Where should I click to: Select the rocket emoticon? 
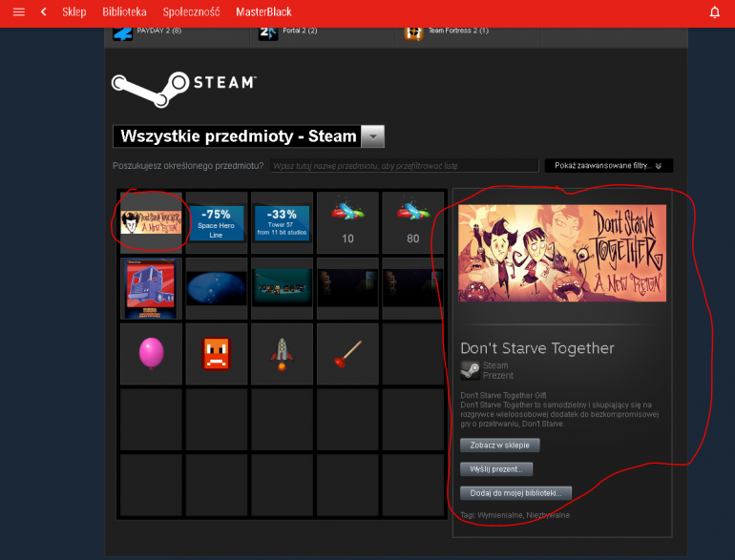(x=282, y=354)
